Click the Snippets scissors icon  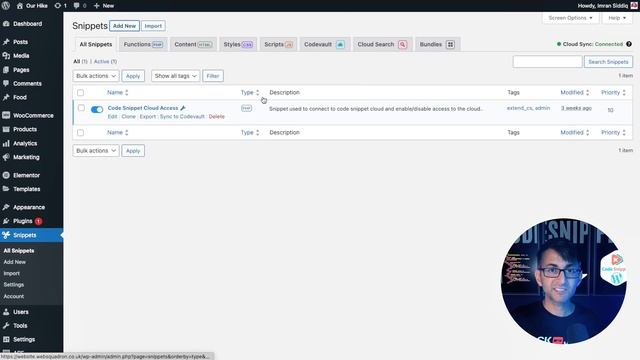(6, 235)
